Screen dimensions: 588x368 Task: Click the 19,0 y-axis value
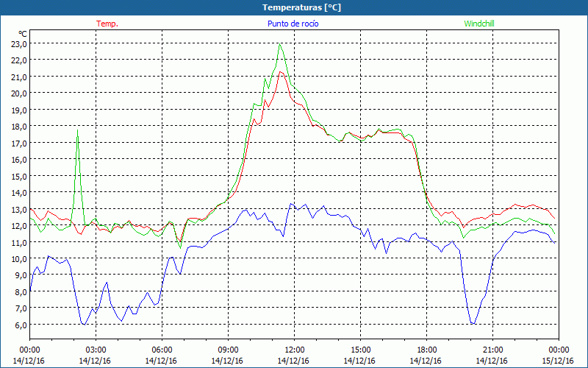tap(19, 110)
